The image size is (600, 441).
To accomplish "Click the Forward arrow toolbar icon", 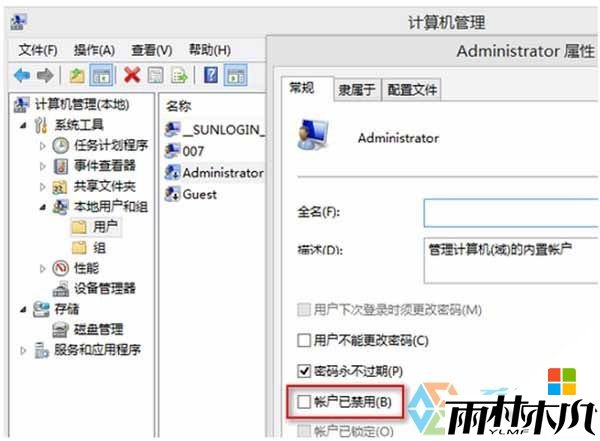I will pyautogui.click(x=45, y=75).
